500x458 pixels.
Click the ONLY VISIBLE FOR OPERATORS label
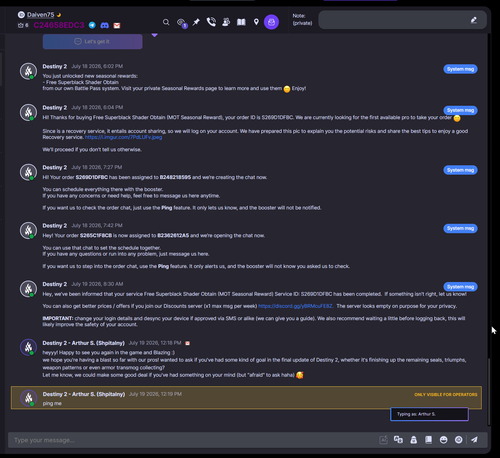pyautogui.click(x=446, y=395)
